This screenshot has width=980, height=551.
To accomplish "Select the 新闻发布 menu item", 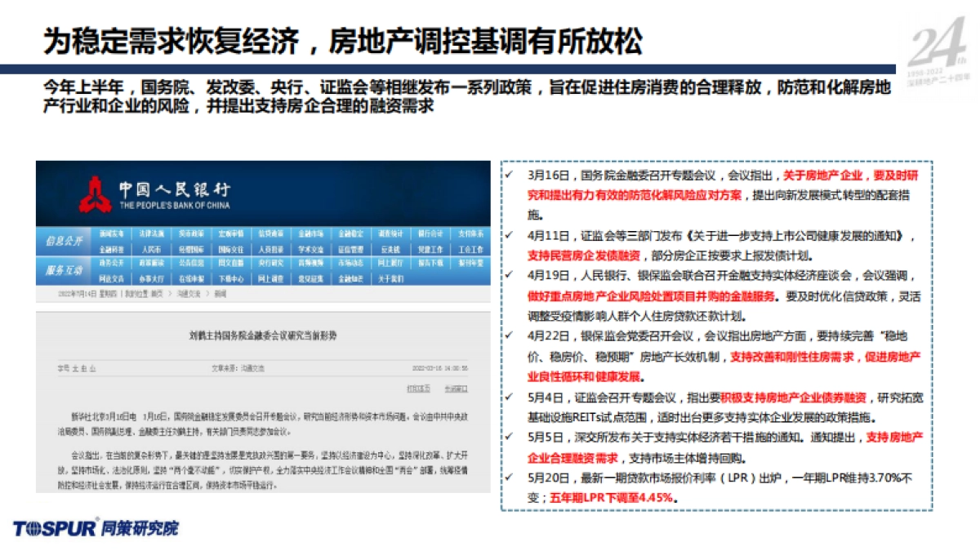I will (x=113, y=235).
